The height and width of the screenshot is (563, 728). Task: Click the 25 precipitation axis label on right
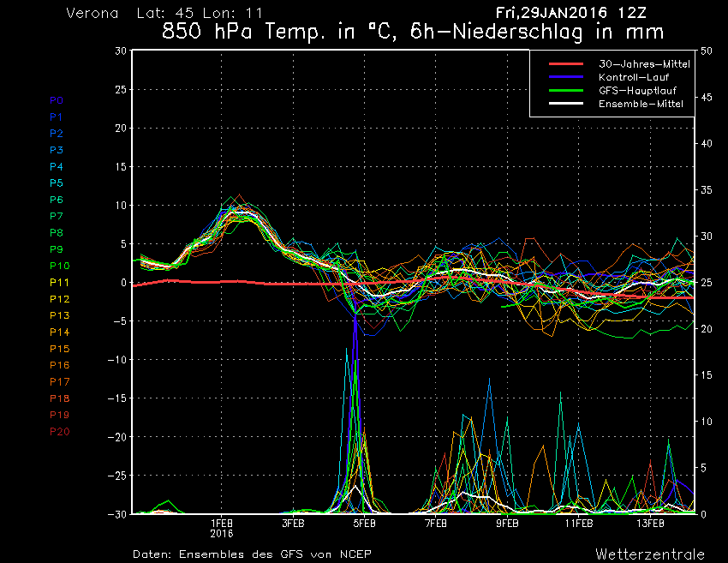pos(707,283)
